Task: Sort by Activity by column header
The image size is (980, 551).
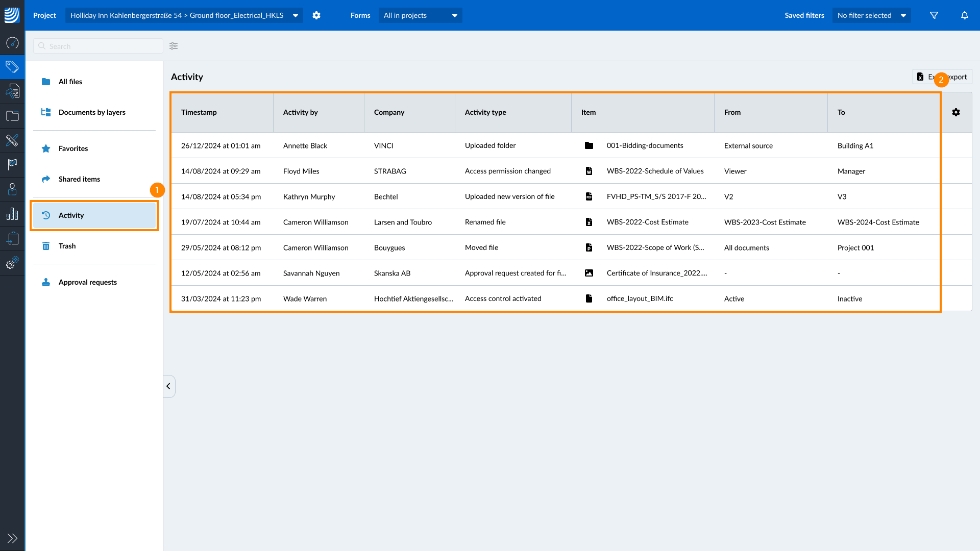Action: [301, 112]
